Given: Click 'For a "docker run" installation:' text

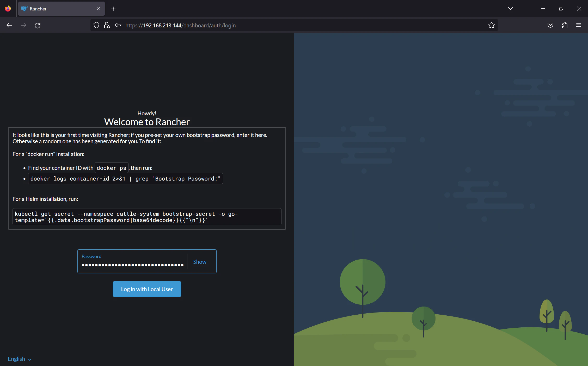Looking at the screenshot, I should click(x=48, y=154).
